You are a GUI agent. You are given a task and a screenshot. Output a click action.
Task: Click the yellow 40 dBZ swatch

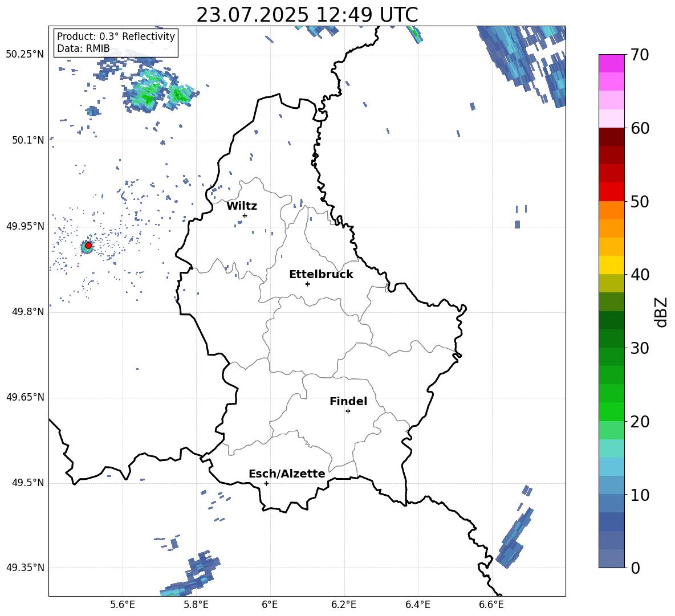point(612,265)
